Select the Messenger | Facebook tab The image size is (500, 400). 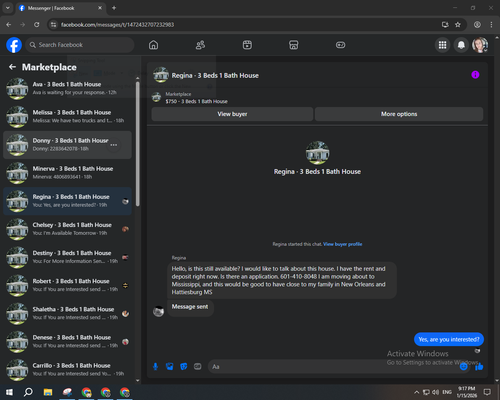(61, 8)
